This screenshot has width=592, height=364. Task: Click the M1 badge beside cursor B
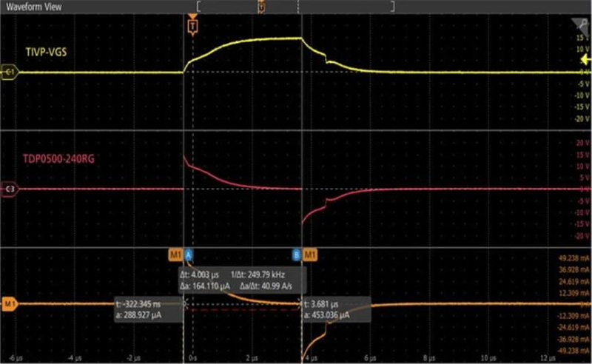coord(311,255)
